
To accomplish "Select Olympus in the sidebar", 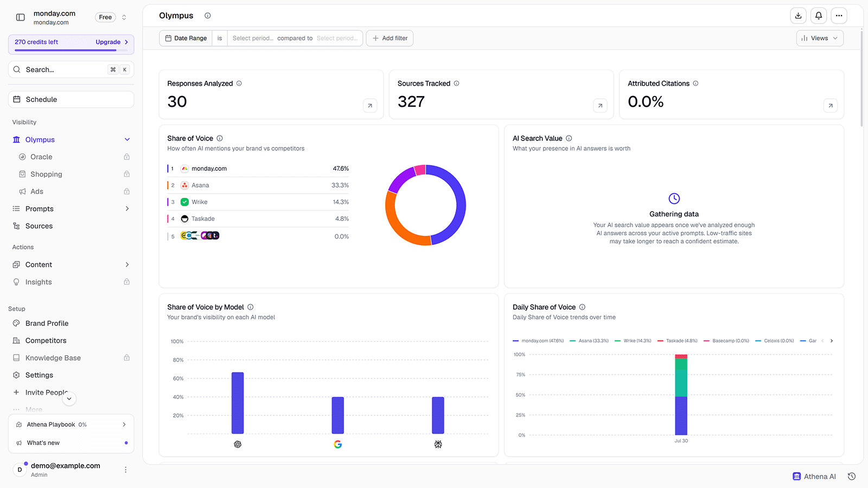I will coord(40,139).
